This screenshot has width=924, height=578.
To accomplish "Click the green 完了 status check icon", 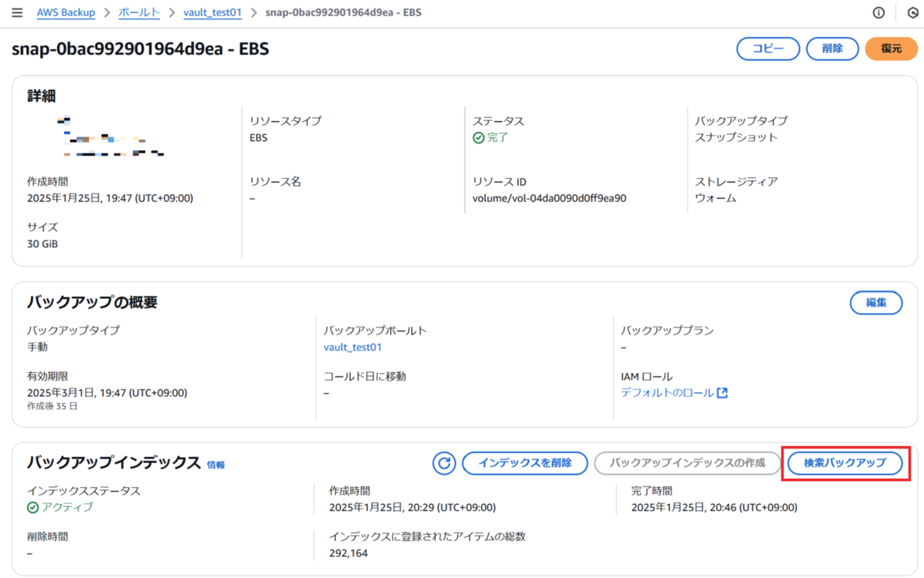I will pos(478,138).
